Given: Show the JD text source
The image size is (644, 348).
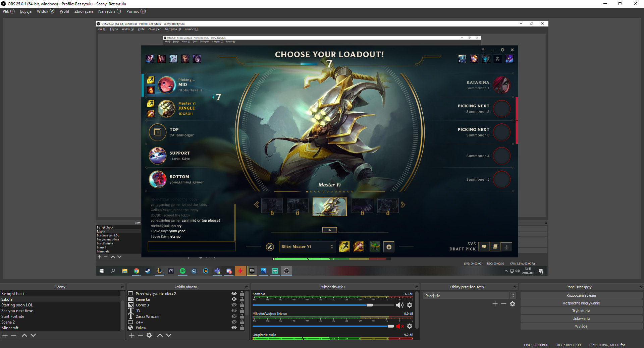Looking at the screenshot, I should [x=234, y=311].
